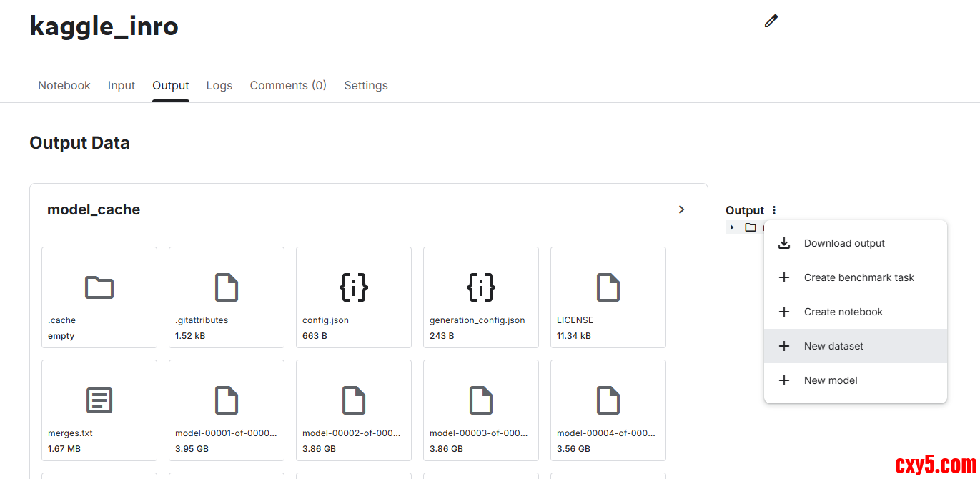Viewport: 980px width, 479px height.
Task: Click the pencil edit title icon
Action: pos(771,21)
